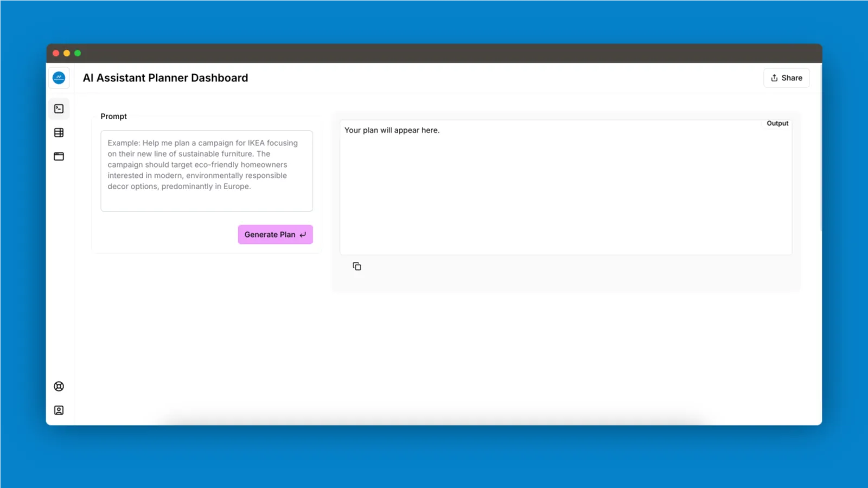This screenshot has height=488, width=868.
Task: Maximize the window with green button
Action: 78,53
